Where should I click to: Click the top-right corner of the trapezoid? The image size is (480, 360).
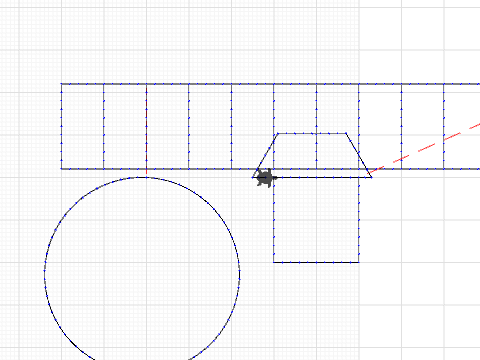click(x=346, y=134)
